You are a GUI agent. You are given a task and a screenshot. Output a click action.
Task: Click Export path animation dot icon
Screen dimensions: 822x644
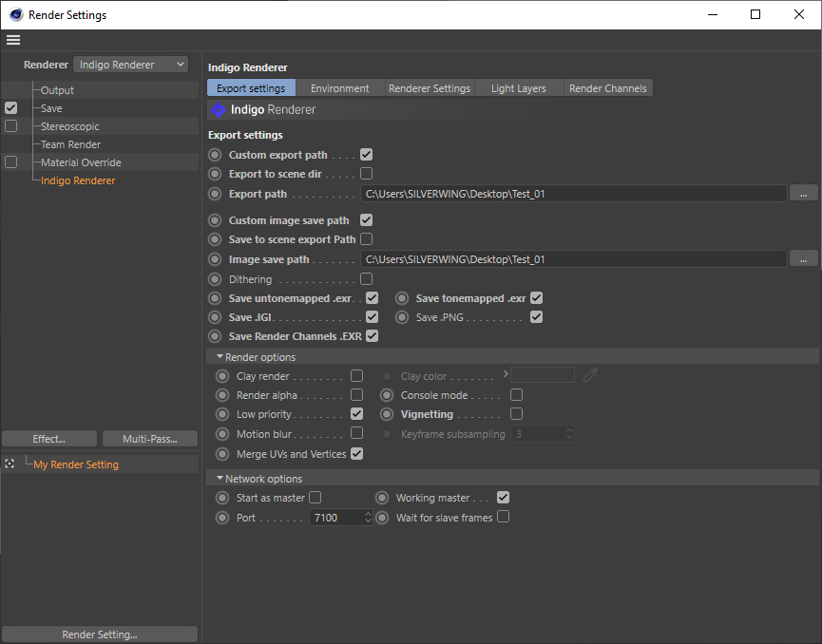pos(215,194)
